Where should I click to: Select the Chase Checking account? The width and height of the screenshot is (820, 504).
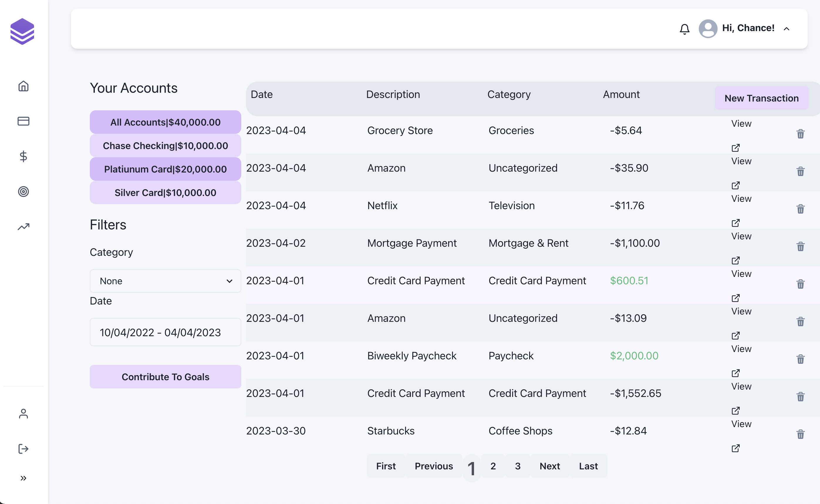coord(165,146)
